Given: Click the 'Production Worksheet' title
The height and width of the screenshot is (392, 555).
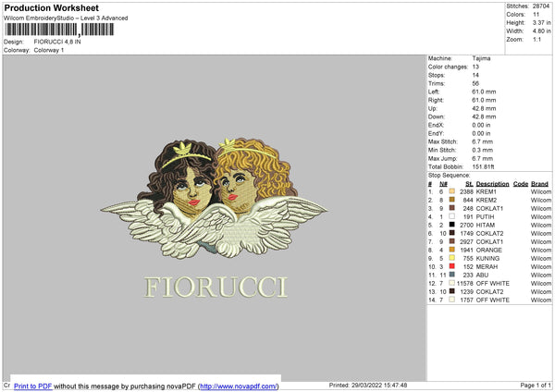Looking at the screenshot, I should pos(52,7).
